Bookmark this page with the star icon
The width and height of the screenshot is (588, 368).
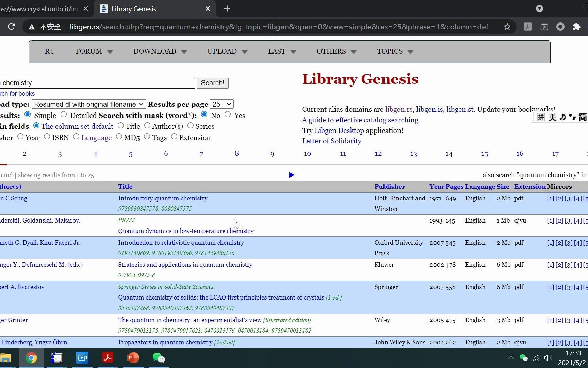pyautogui.click(x=507, y=27)
